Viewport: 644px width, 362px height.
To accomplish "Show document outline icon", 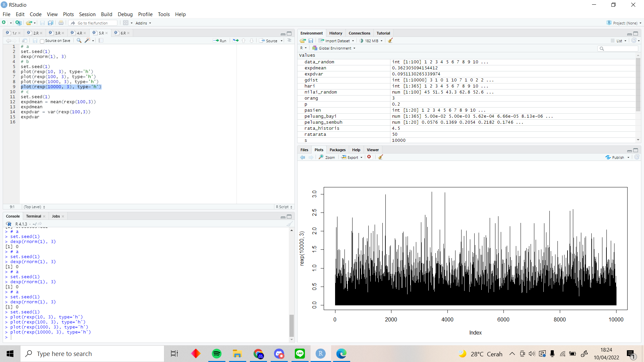I will [289, 41].
